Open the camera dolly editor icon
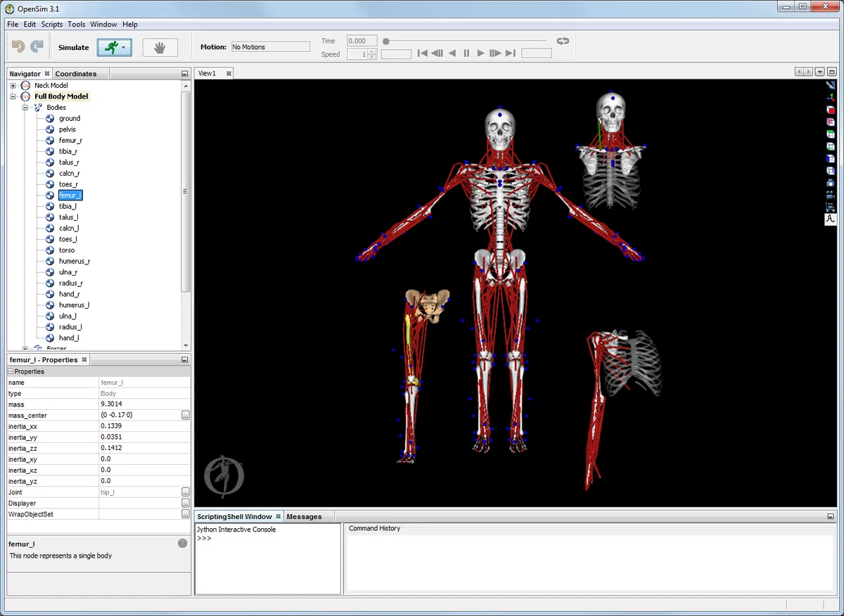844x616 pixels. point(831,207)
